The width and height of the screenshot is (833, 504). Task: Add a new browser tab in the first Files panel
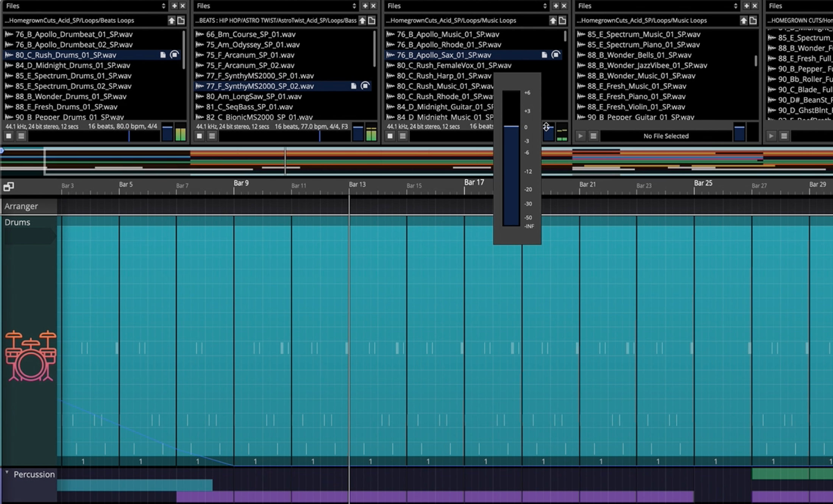click(174, 6)
